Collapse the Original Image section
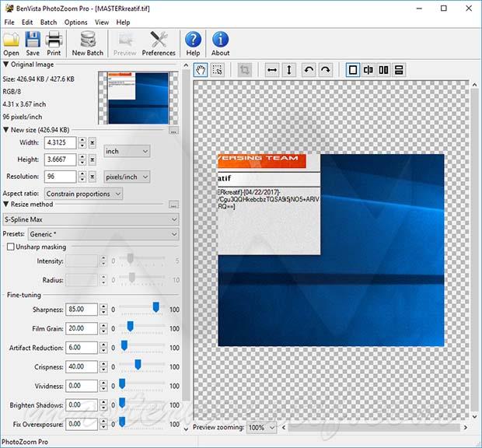Screen dimensions: 482x448 click(x=6, y=65)
